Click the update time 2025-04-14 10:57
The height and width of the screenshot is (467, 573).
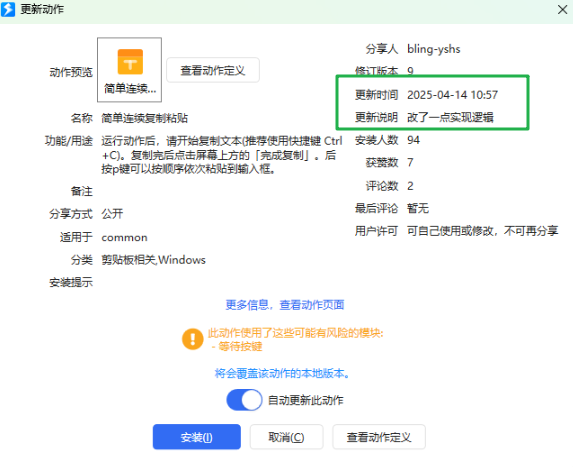(x=452, y=95)
